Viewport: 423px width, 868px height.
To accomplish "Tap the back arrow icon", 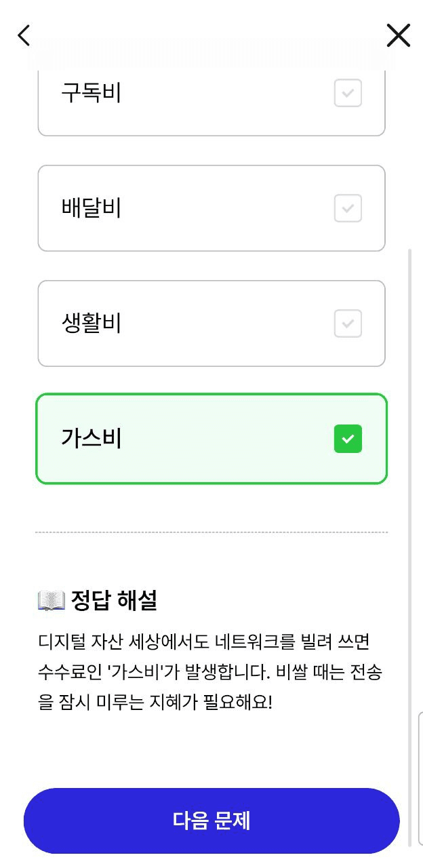I will tap(24, 35).
